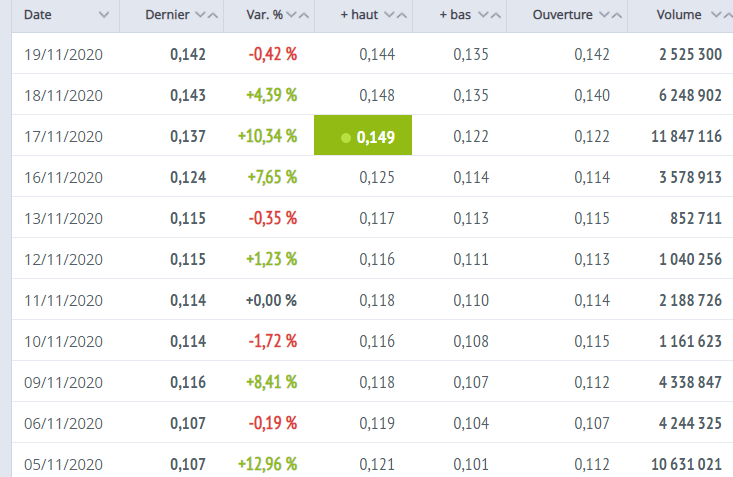Open the Date column dropdown chevron

coord(104,15)
